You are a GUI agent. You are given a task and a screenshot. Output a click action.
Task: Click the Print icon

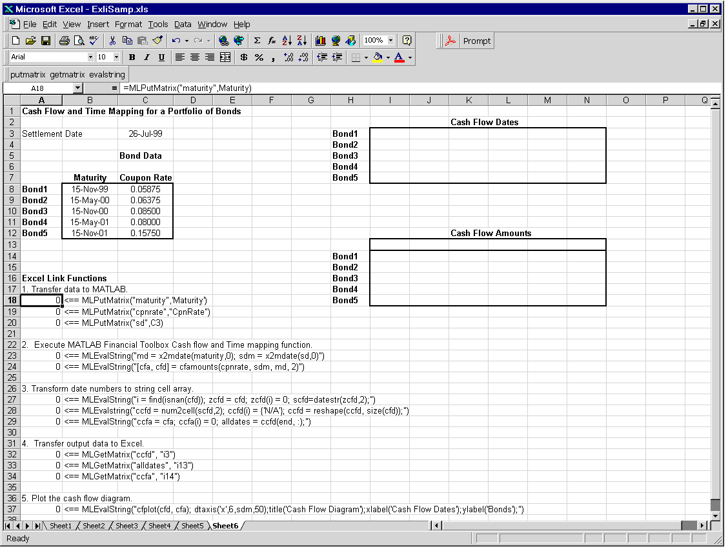click(65, 41)
